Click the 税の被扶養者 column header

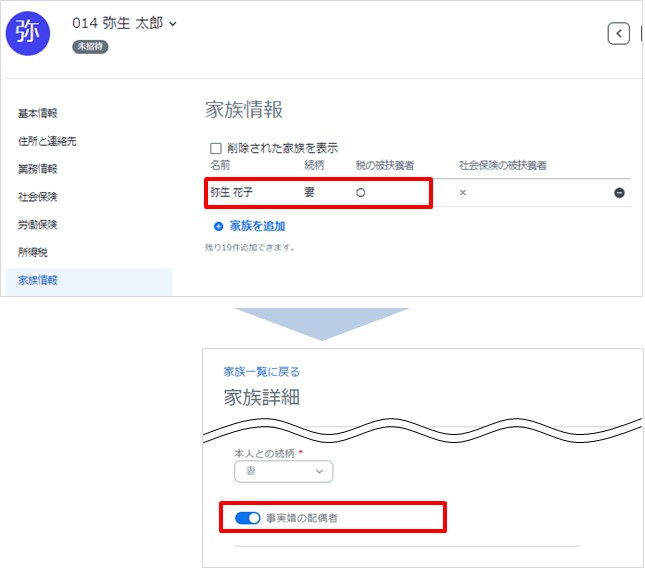(x=384, y=165)
